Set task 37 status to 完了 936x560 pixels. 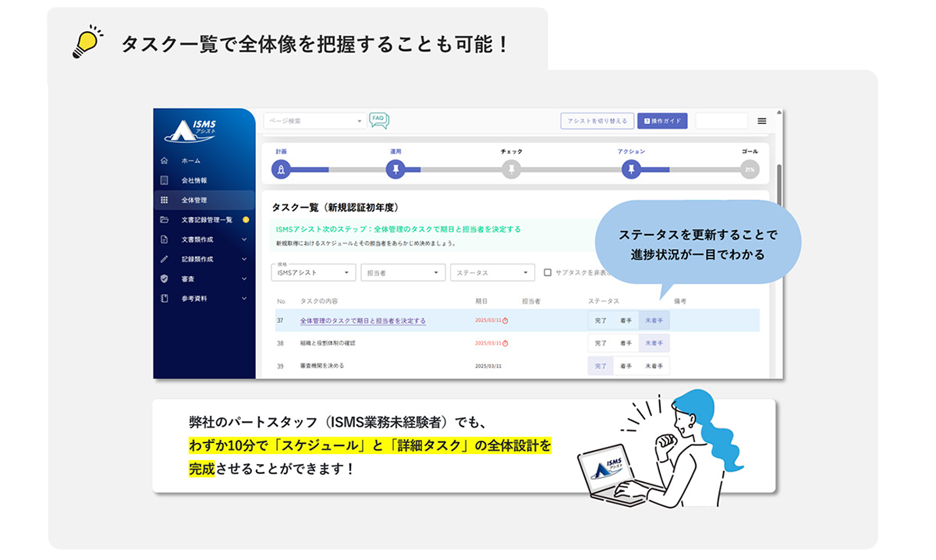pos(601,321)
